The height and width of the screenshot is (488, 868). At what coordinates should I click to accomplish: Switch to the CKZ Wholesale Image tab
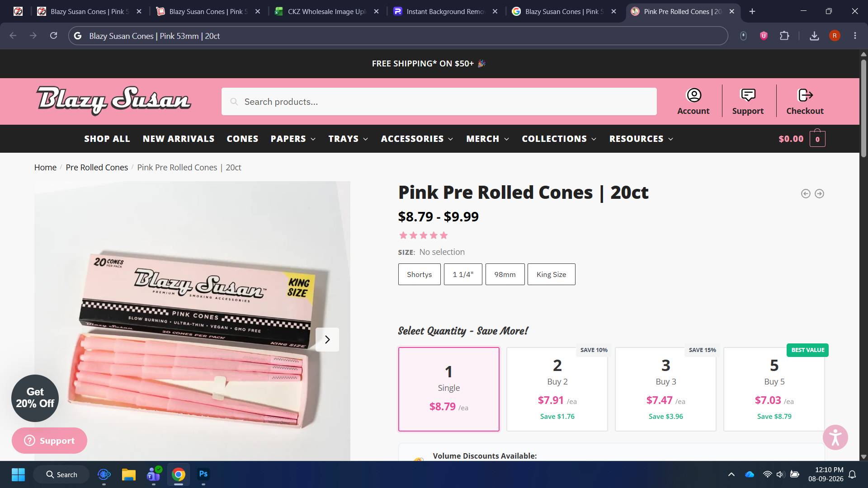coord(326,11)
